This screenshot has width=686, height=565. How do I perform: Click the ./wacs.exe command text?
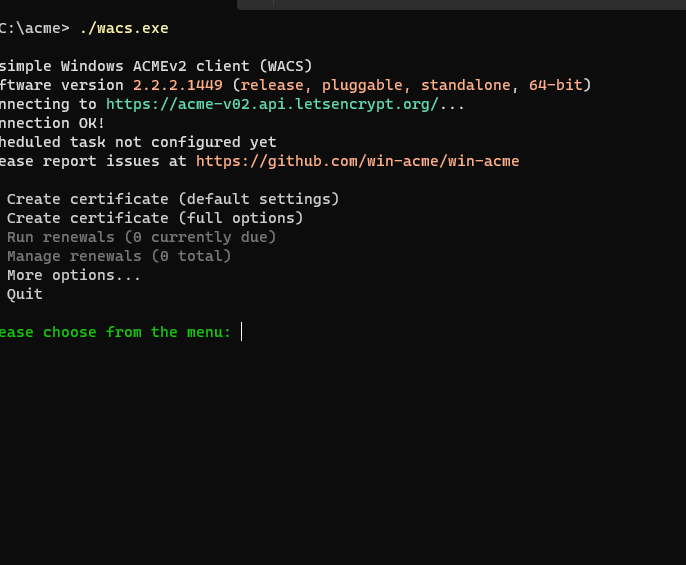tap(123, 28)
